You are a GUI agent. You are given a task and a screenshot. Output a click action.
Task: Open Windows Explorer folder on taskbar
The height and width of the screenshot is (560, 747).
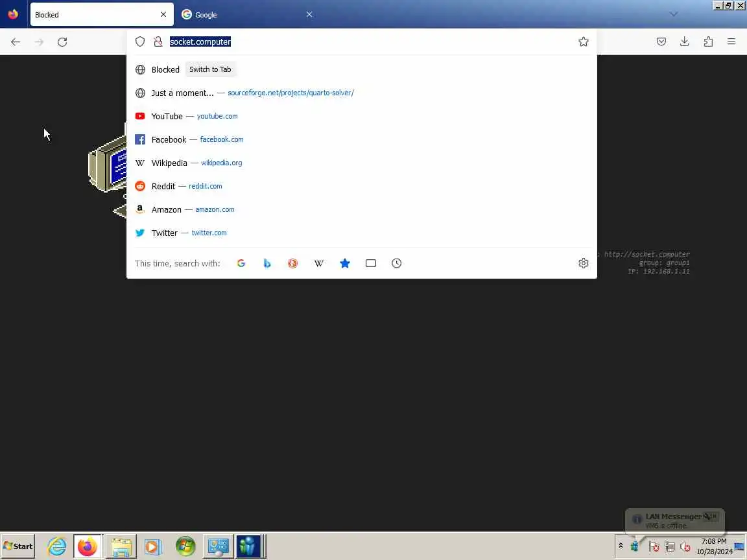tap(121, 546)
